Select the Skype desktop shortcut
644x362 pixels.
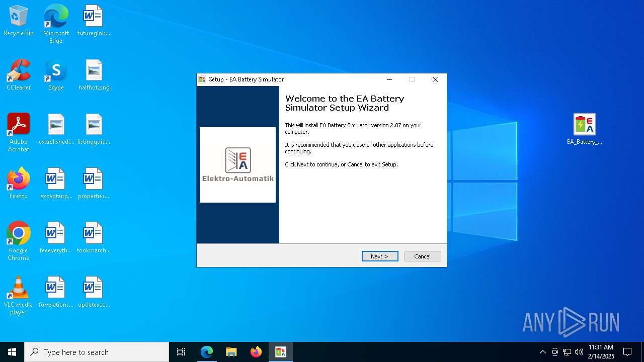tap(56, 75)
